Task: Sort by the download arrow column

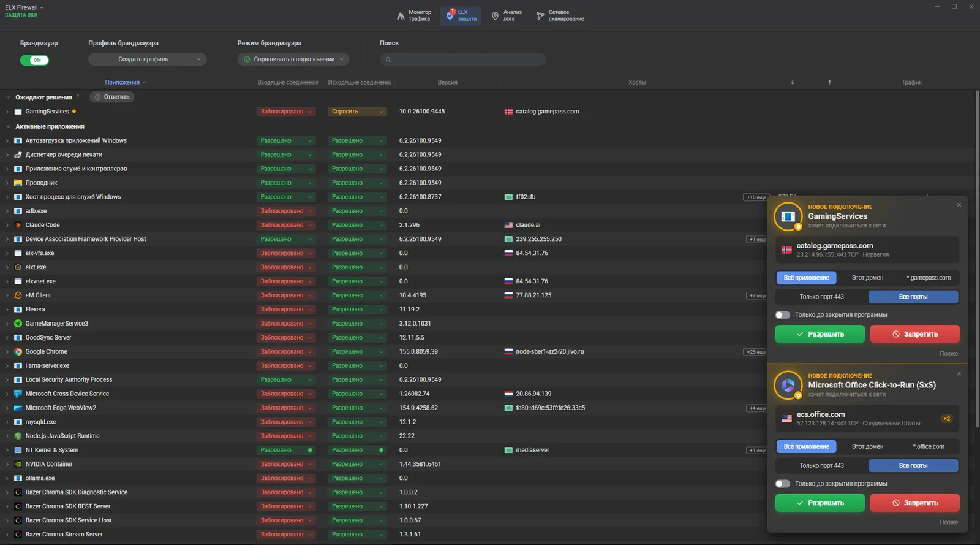Action: [x=792, y=82]
